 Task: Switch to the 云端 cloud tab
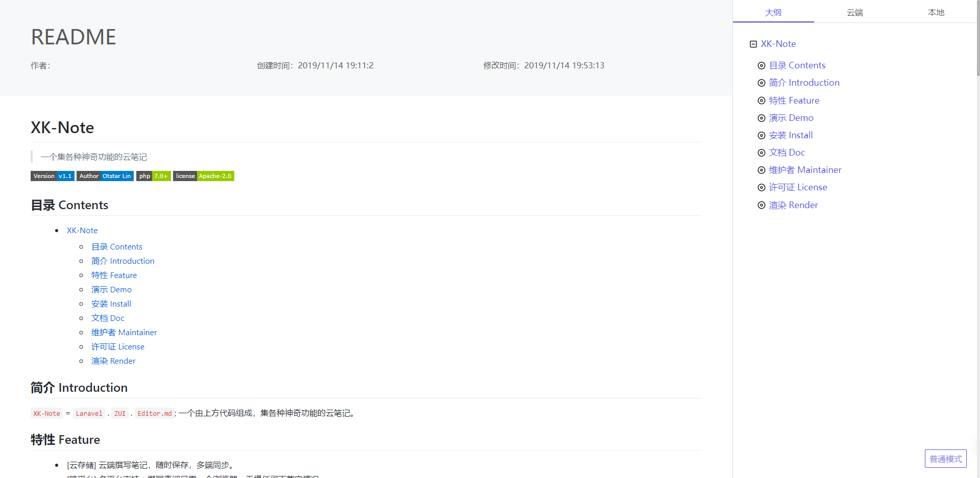tap(855, 12)
